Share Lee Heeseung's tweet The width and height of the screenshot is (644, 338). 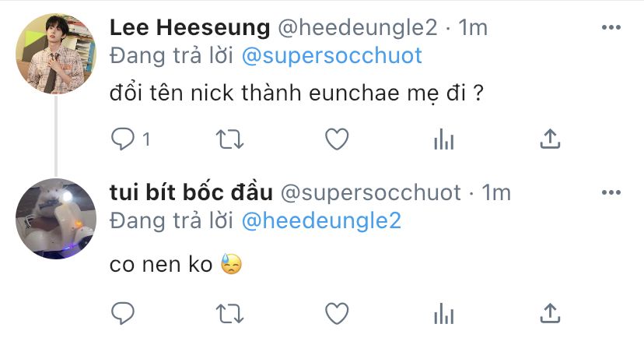pos(550,139)
